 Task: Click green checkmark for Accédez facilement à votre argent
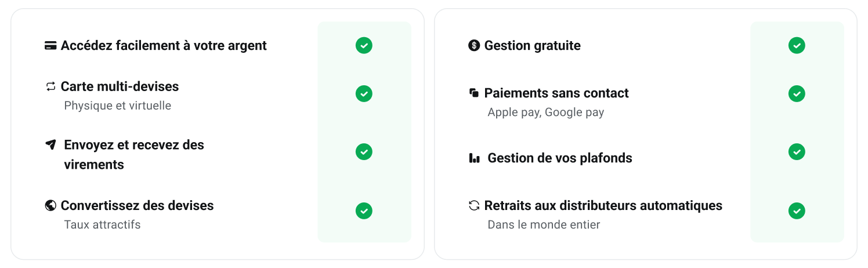click(364, 45)
